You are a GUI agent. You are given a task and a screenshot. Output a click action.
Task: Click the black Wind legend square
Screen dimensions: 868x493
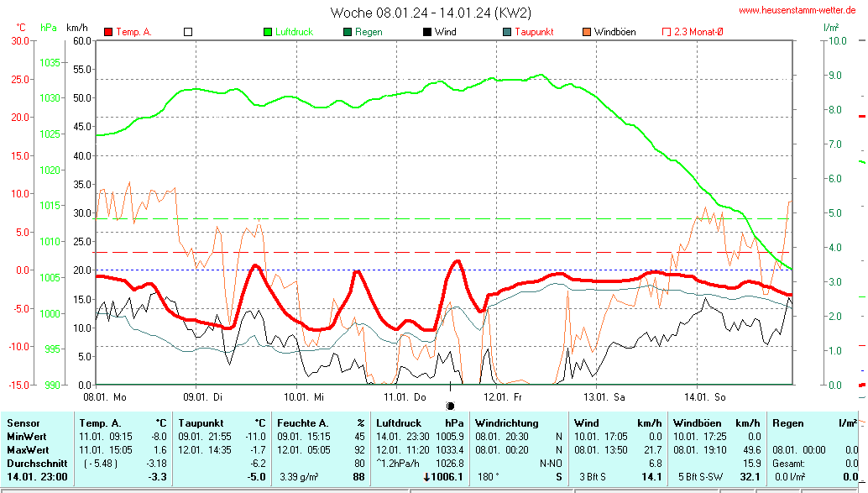pos(427,32)
